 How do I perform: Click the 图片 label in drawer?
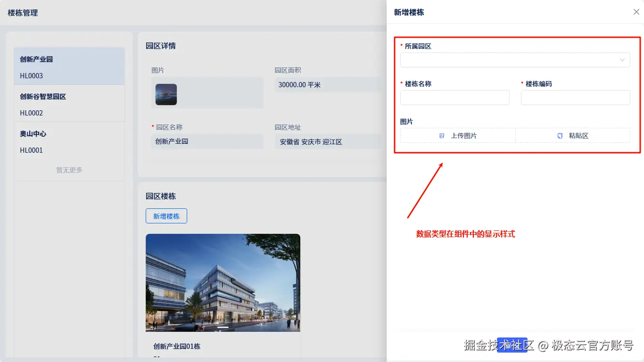pos(406,122)
